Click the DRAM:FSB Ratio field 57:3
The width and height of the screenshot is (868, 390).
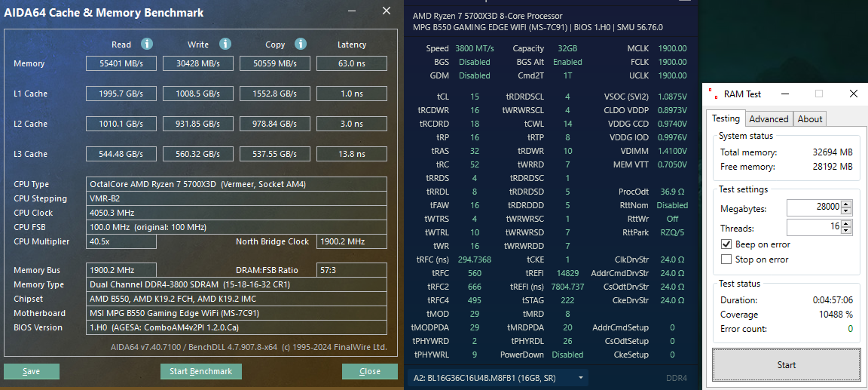352,270
